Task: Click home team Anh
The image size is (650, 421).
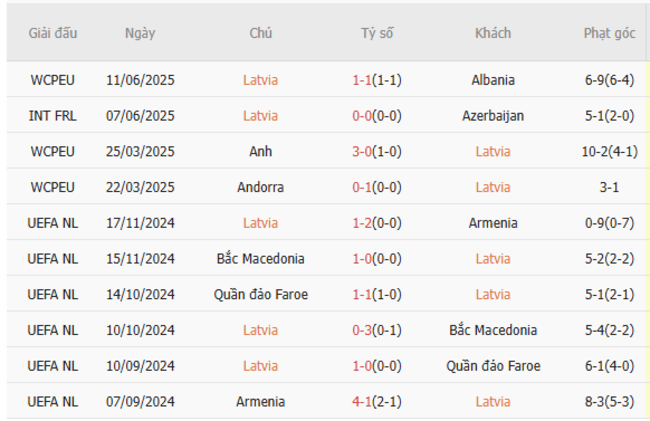Action: click(261, 151)
